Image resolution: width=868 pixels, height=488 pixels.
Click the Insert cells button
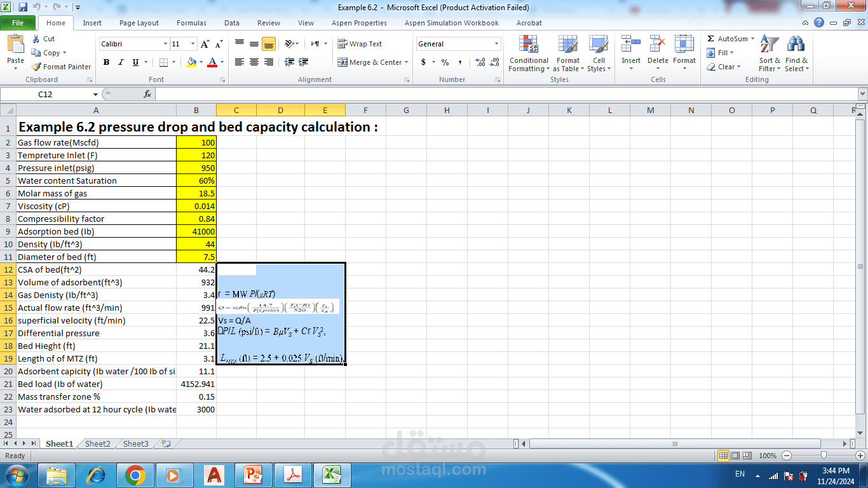[631, 53]
